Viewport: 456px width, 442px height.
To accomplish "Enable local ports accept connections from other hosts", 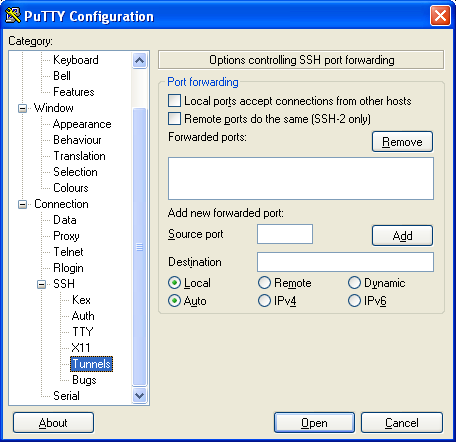I will point(174,101).
